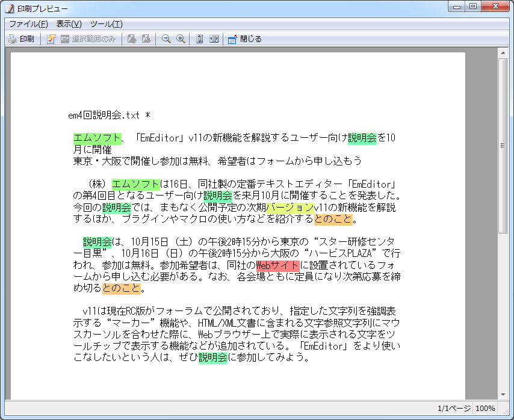Toggle 選択範囲のみ selection-only option
The image size is (514, 420).
pos(88,39)
